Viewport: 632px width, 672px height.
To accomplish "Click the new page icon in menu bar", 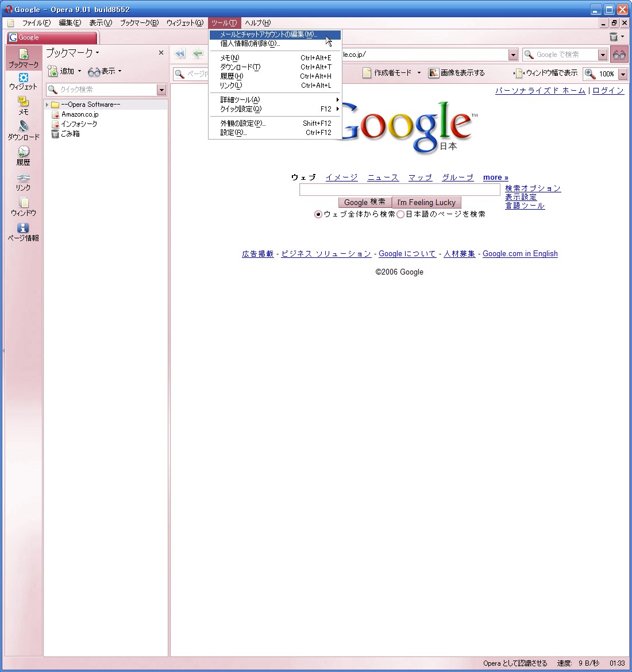I will [11, 23].
